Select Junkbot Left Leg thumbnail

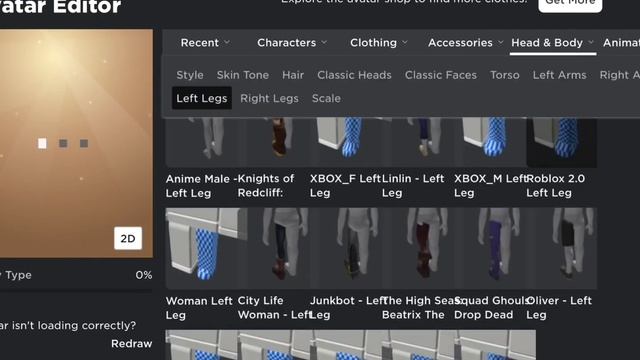346,249
